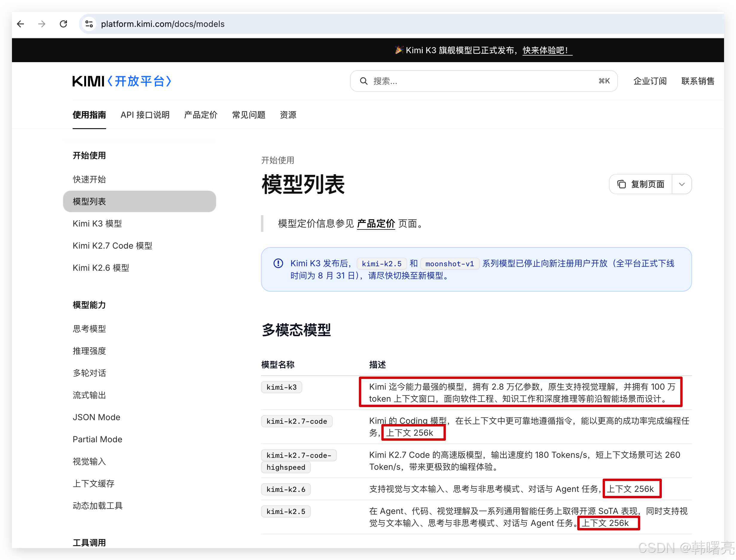The width and height of the screenshot is (736, 560).
Task: Click the kimi-k2.5 model name in the table
Action: [286, 511]
